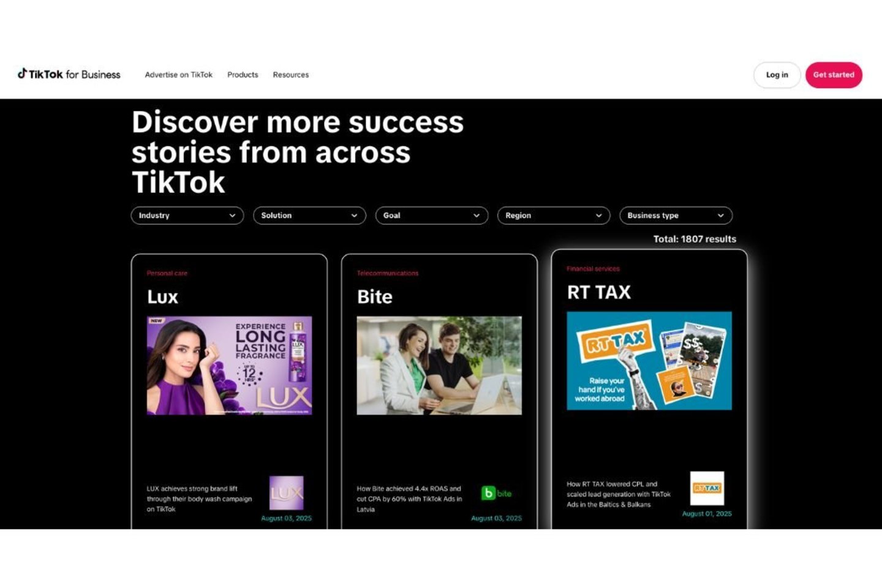882x588 pixels.
Task: Click the Get started button
Action: [834, 75]
